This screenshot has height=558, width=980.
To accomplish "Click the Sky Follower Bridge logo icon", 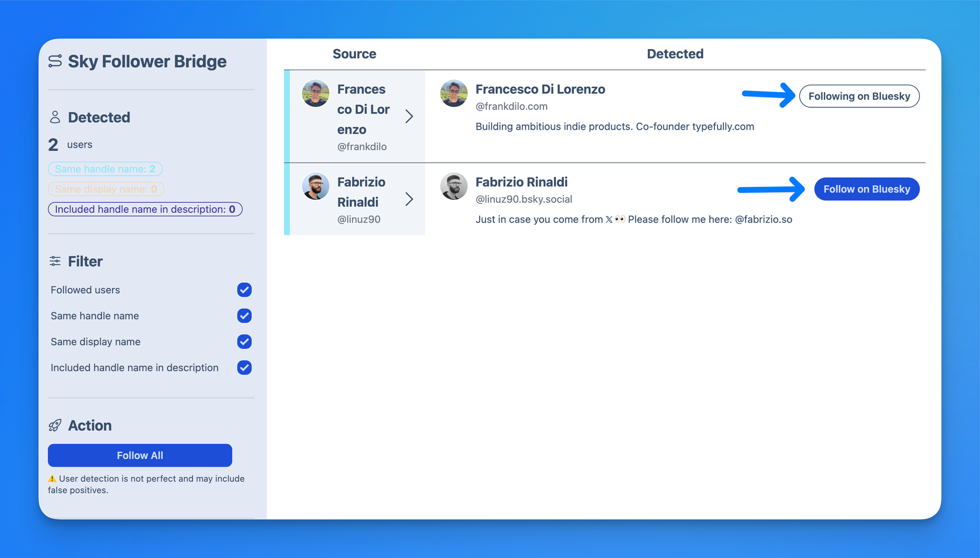I will tap(55, 61).
